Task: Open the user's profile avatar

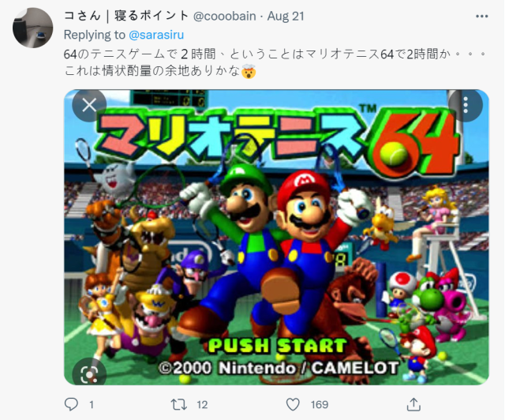Action: pos(33,28)
